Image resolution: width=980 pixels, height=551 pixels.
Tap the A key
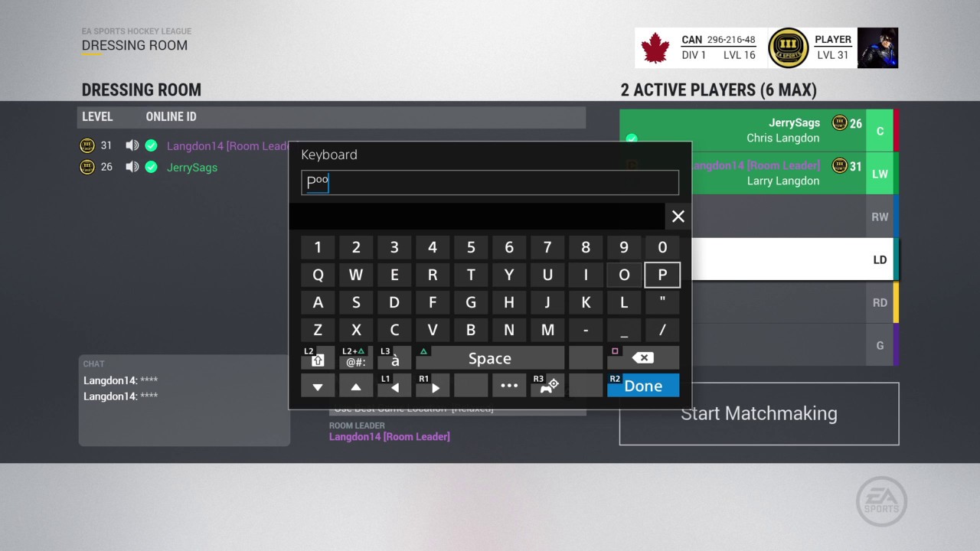pos(318,302)
